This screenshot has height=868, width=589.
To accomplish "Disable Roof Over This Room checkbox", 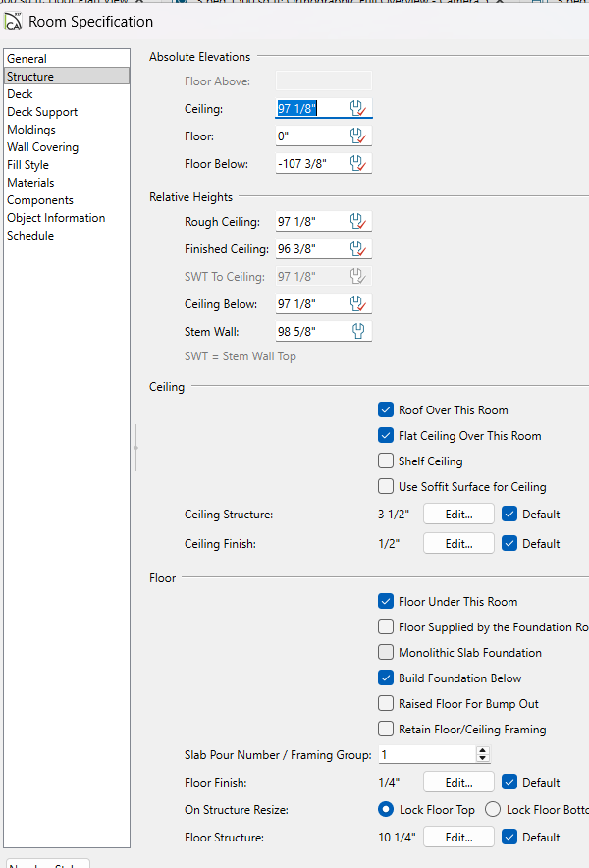I will (x=386, y=410).
